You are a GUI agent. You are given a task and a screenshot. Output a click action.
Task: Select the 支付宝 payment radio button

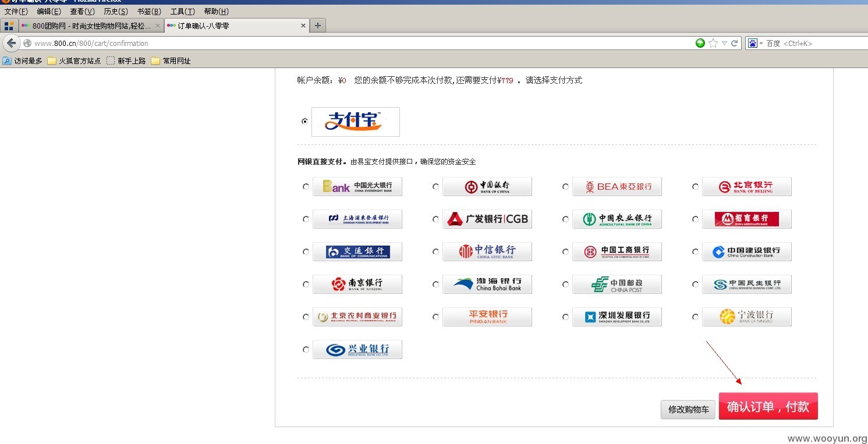304,122
